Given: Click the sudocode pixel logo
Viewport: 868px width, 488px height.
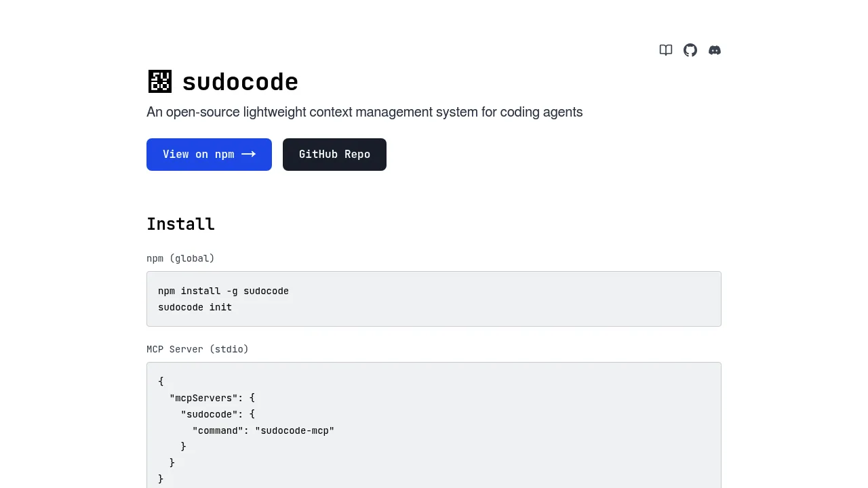Looking at the screenshot, I should (x=160, y=81).
